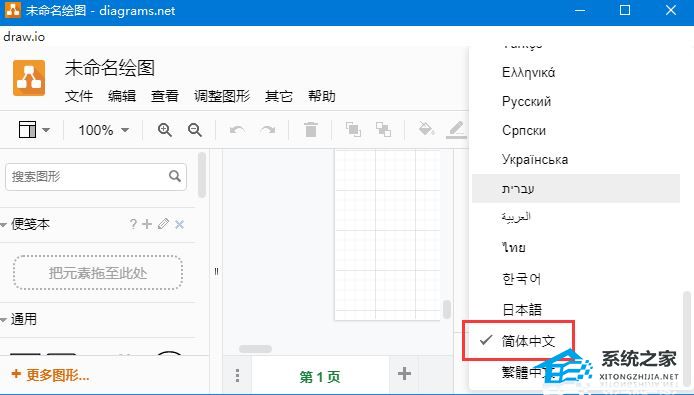The height and width of the screenshot is (395, 694).
Task: Open the 编辑 menu
Action: [122, 96]
